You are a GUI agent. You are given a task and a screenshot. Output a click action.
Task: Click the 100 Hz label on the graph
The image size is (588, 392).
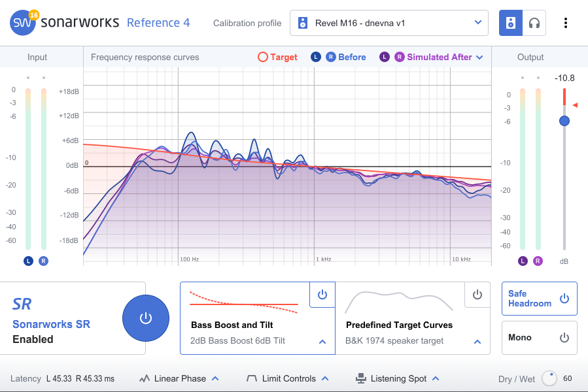pyautogui.click(x=190, y=259)
